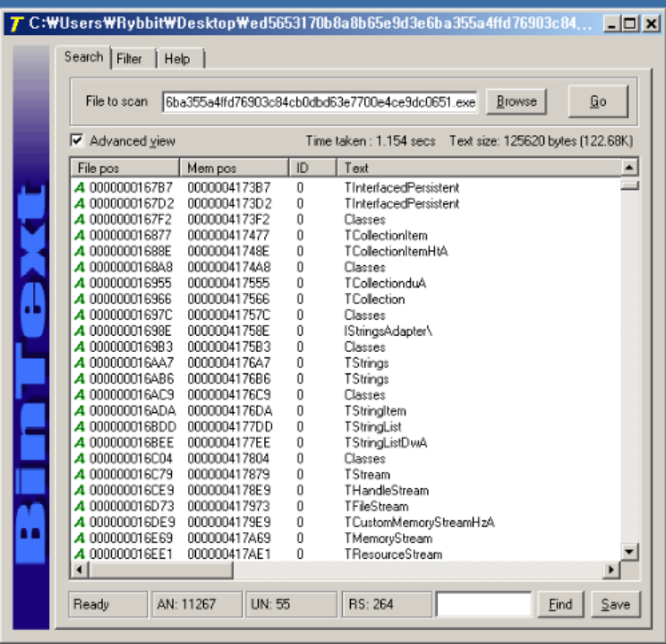Click ANSI icon on row 000000016D73
The height and width of the screenshot is (644, 666).
click(x=80, y=506)
